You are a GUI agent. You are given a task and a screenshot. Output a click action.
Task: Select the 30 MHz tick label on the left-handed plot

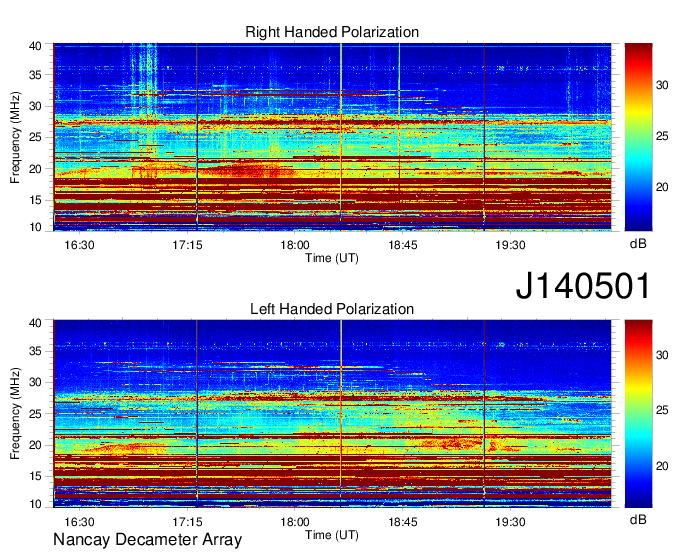35,382
